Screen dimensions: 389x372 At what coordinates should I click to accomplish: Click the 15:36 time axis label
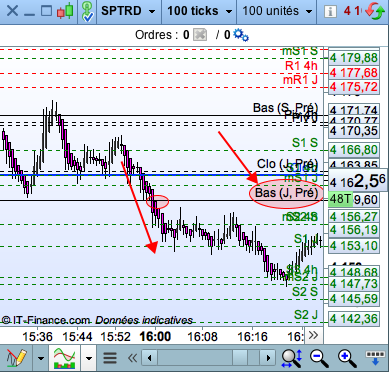(37, 336)
